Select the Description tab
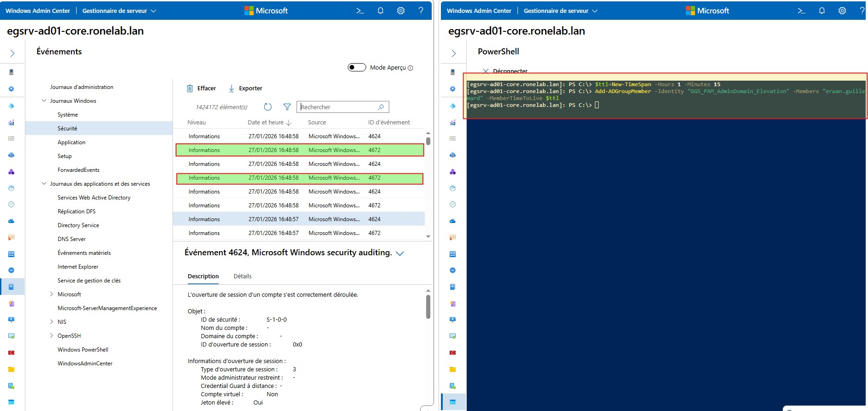Screen dimensions: 868x411 (x=203, y=276)
